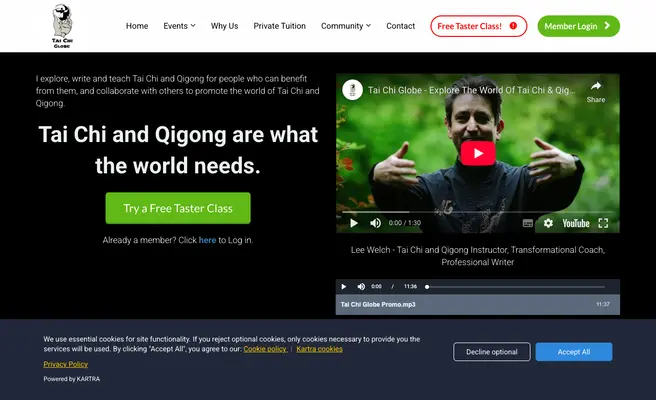This screenshot has height=400, width=656.
Task: Click the Member Login button
Action: point(578,26)
